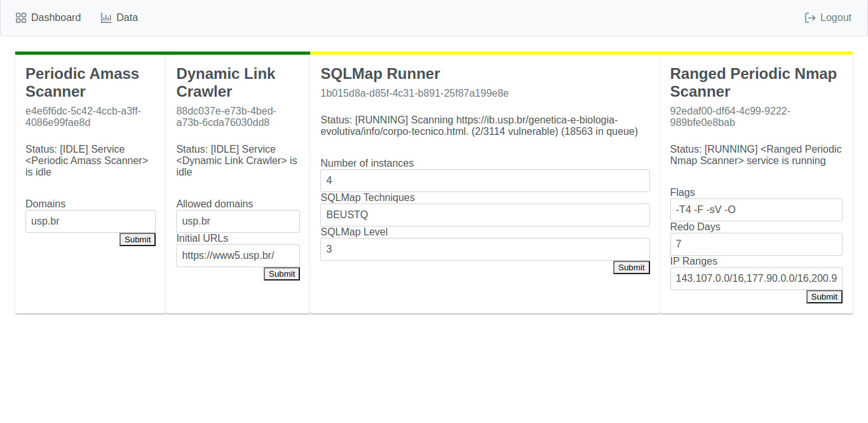Click the SQLMap Level label
Viewport: 868px width, 423px height.
[x=354, y=232]
